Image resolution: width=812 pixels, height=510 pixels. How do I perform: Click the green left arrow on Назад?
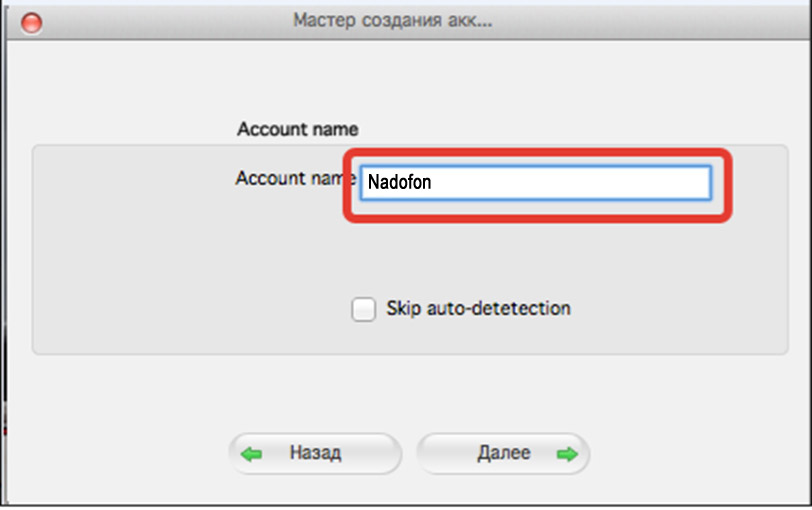252,454
